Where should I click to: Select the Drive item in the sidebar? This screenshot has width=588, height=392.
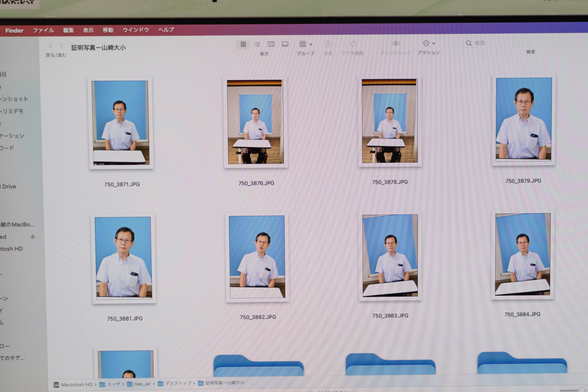point(8,187)
